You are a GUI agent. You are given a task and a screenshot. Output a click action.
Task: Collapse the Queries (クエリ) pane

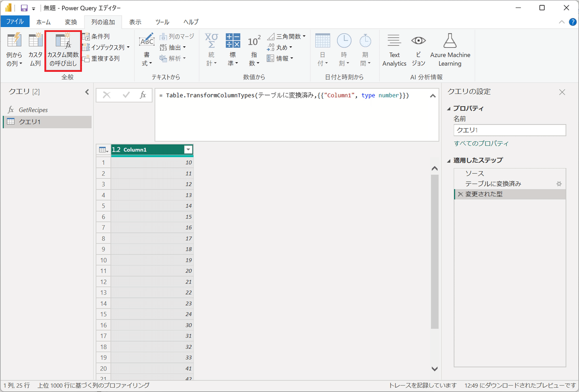point(87,92)
